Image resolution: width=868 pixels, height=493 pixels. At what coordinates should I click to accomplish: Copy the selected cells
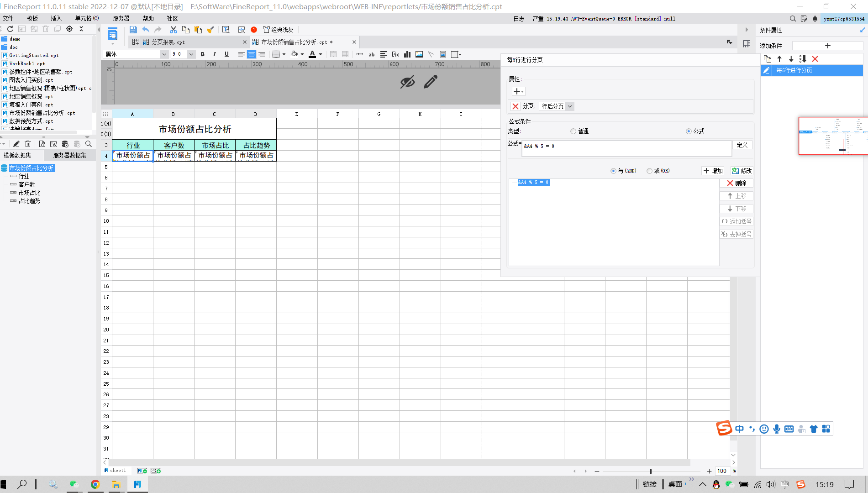[x=186, y=30]
